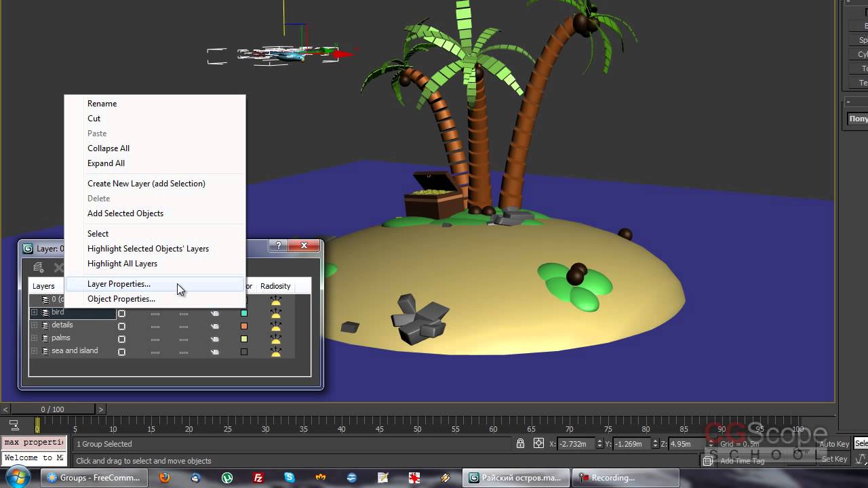868x488 pixels.
Task: Click the absolute/offset transform mode icon
Action: (x=538, y=443)
